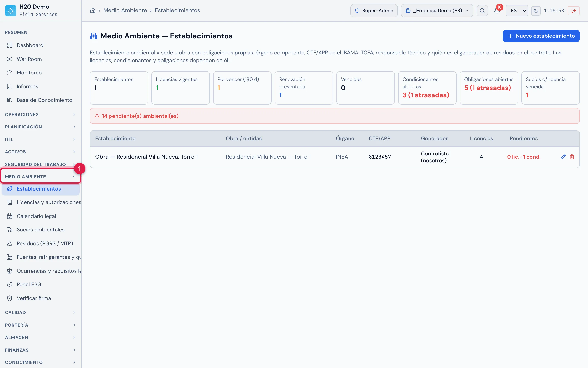Open Ocurrencias y requisitos item
Viewport: 588px width, 368px height.
[41, 271]
